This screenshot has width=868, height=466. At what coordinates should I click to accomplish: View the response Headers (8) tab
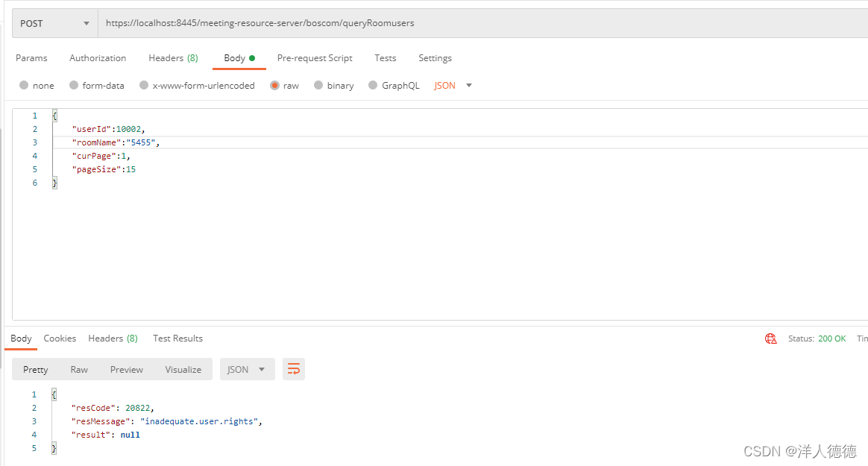113,339
